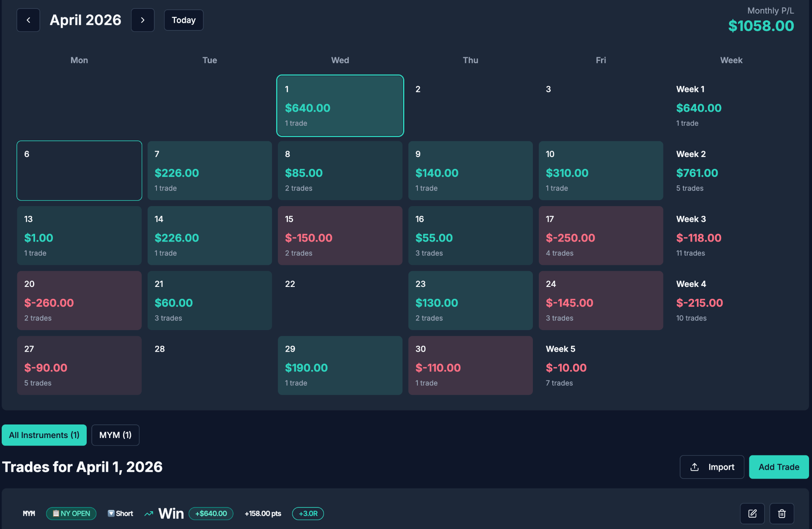Open April 27 day with $-90.00
The height and width of the screenshot is (529, 812).
coord(79,366)
